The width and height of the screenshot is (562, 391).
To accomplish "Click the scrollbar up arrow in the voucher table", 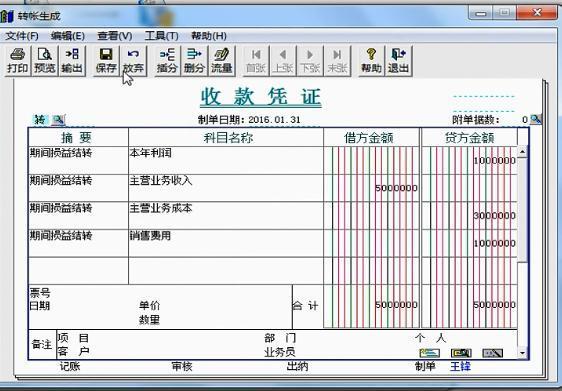I will (522, 152).
